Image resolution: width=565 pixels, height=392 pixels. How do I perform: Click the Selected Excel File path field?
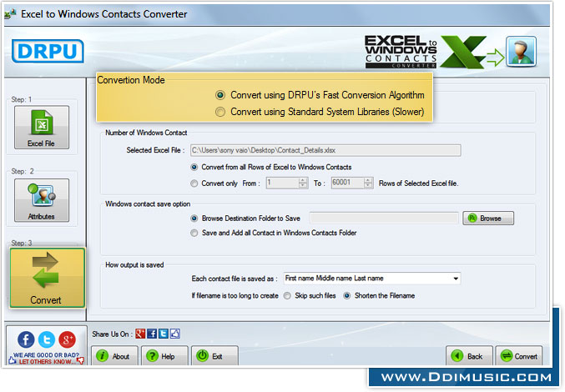325,150
